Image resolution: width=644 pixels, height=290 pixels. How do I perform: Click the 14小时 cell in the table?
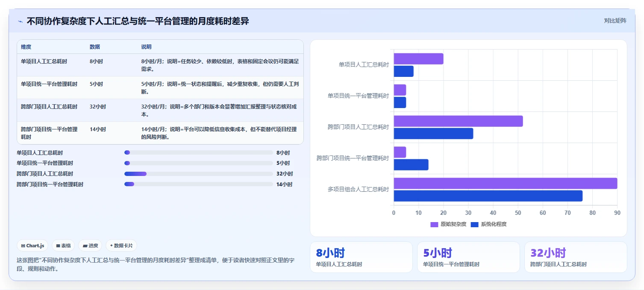pos(98,129)
